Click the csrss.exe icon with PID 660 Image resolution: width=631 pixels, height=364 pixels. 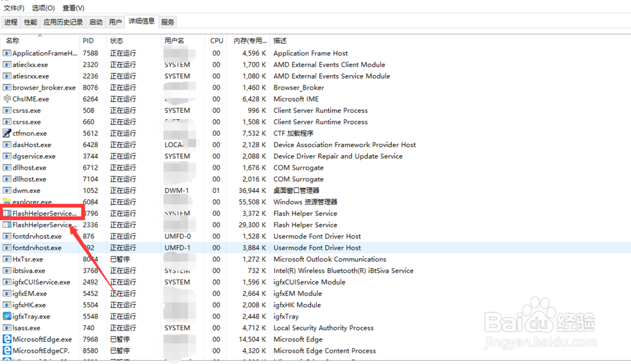[x=7, y=122]
